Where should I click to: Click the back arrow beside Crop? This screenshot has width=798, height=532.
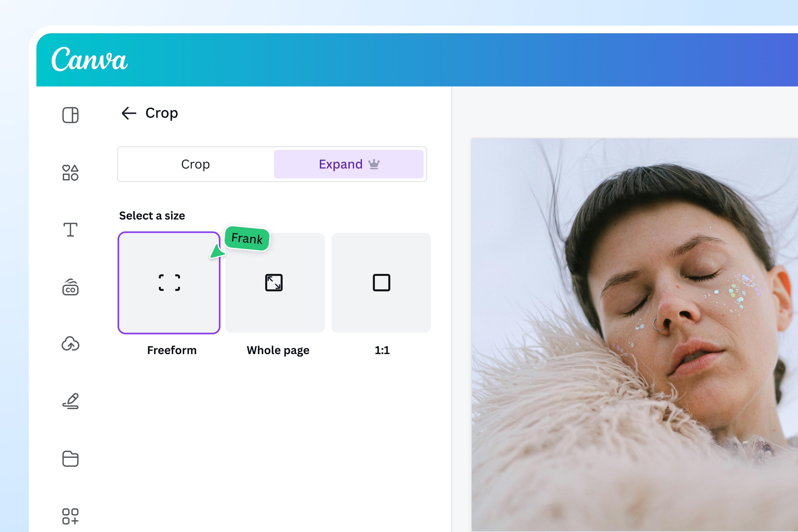pyautogui.click(x=129, y=113)
